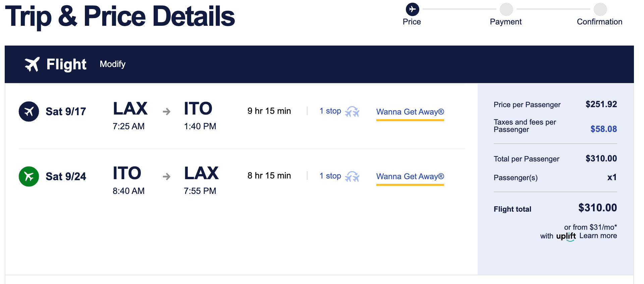This screenshot has width=644, height=284.
Task: Open the Wanna Get Away fare for the 9/24 flight
Action: tap(410, 176)
